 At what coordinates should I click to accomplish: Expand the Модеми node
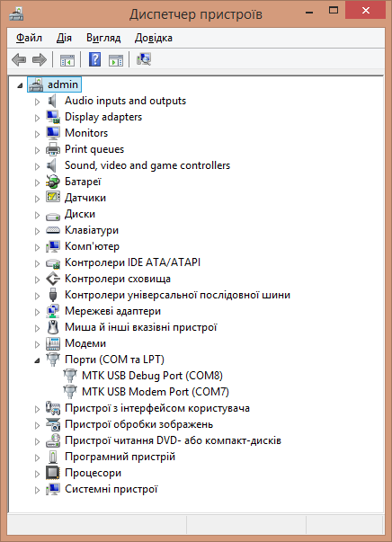(x=38, y=344)
